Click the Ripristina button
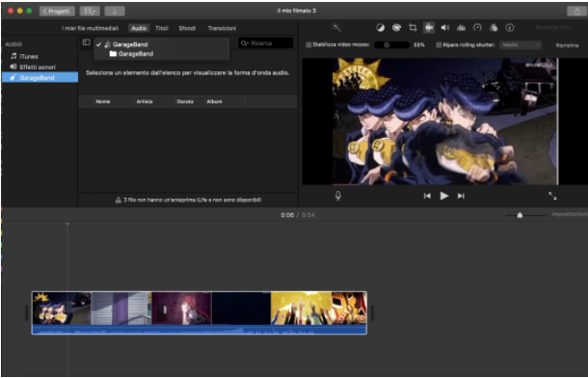 pyautogui.click(x=567, y=45)
